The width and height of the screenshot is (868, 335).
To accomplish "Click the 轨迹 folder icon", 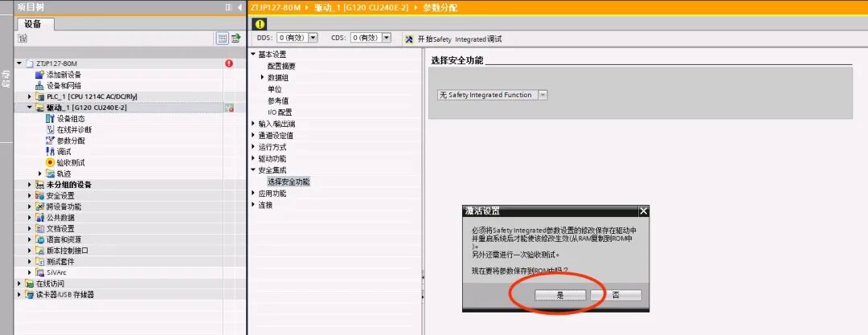I will click(50, 174).
